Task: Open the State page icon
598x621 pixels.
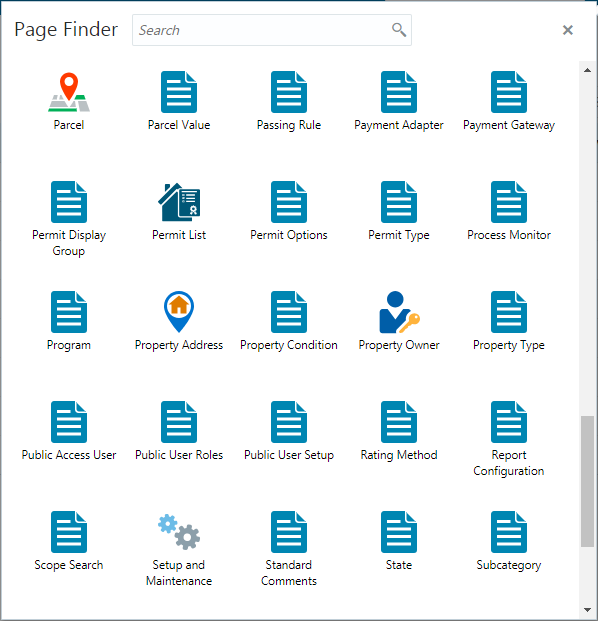Action: 399,532
